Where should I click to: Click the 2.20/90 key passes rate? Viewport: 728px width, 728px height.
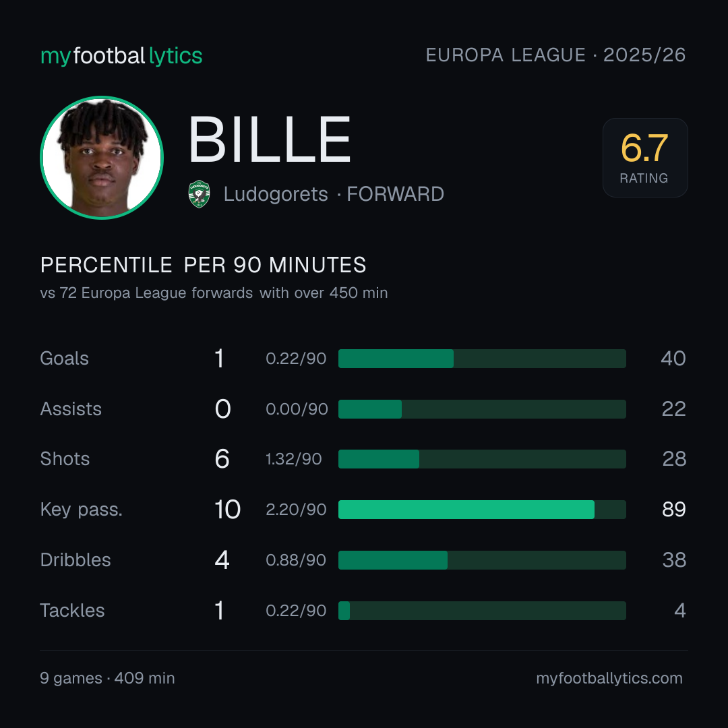296,510
